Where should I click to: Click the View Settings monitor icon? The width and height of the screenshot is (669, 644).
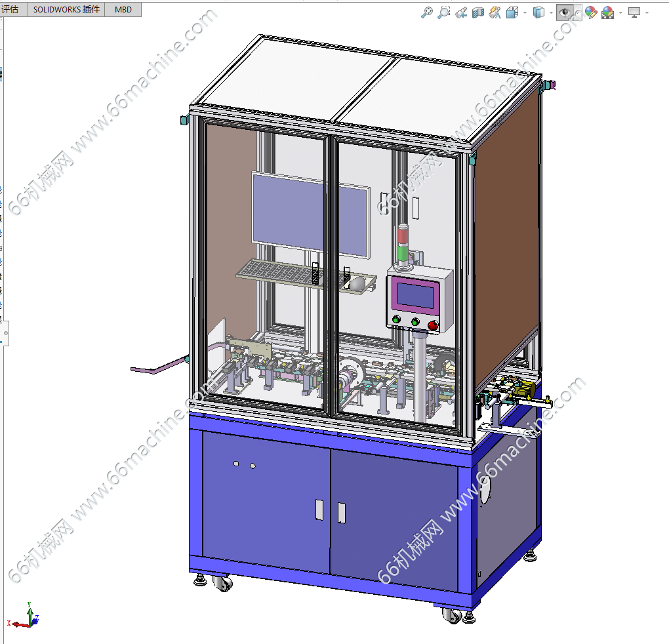pos(634,13)
